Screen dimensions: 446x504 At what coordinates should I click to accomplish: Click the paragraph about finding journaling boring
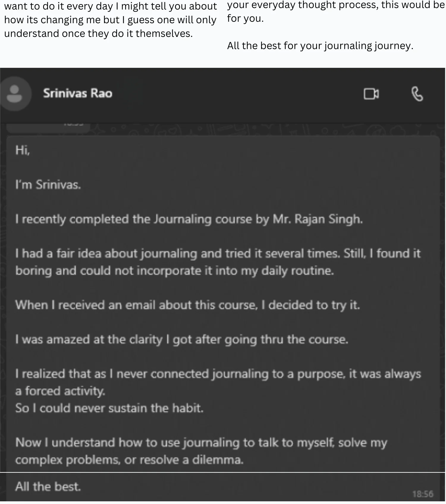coord(218,262)
